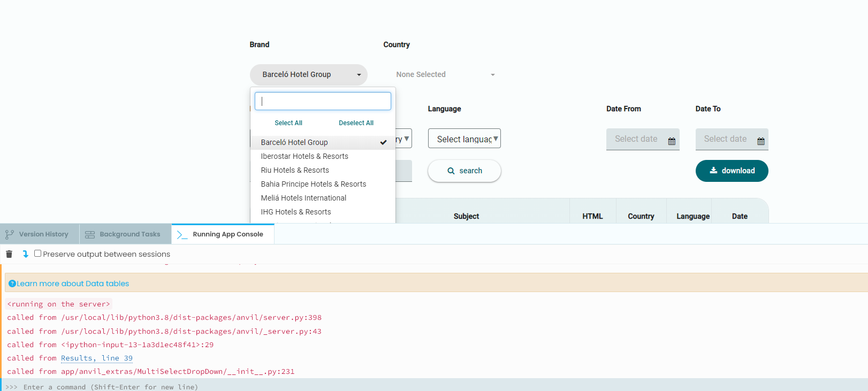Click the HTML column header
The image size is (868, 391).
pyautogui.click(x=592, y=216)
